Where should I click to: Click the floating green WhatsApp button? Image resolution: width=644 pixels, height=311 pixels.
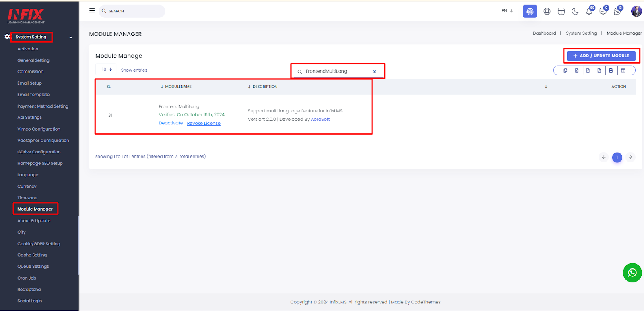click(632, 273)
